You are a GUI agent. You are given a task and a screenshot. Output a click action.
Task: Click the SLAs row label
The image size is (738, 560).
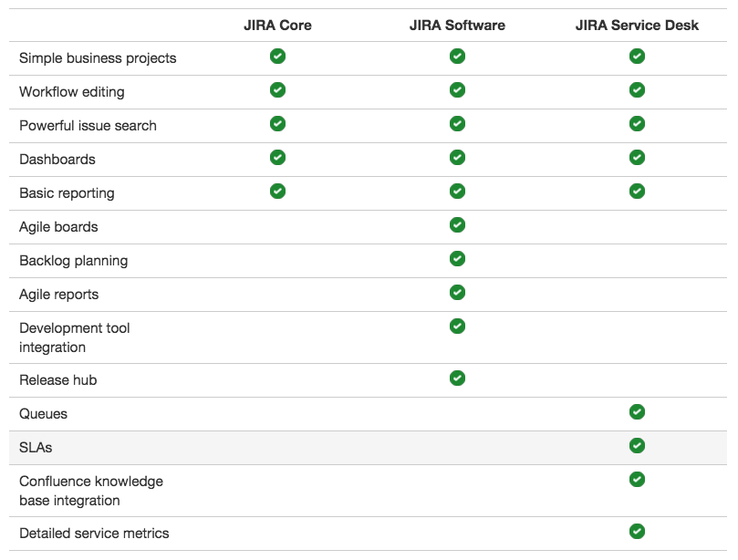point(36,448)
